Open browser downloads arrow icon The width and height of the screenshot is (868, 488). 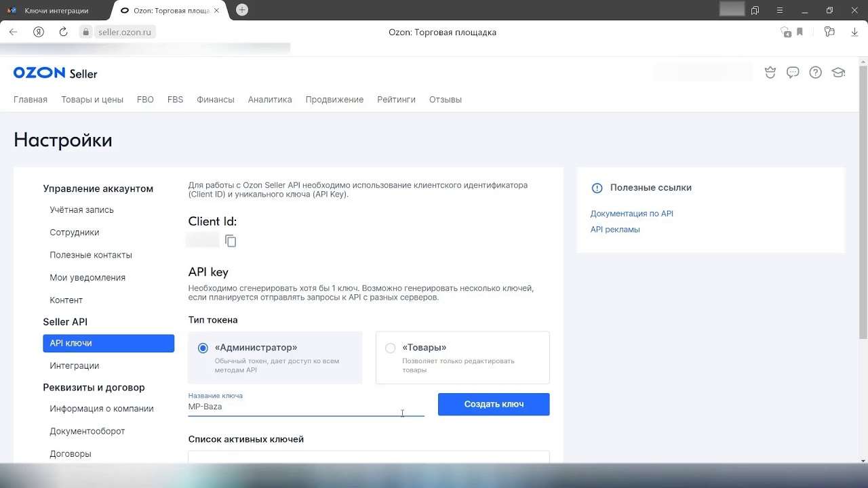[854, 32]
